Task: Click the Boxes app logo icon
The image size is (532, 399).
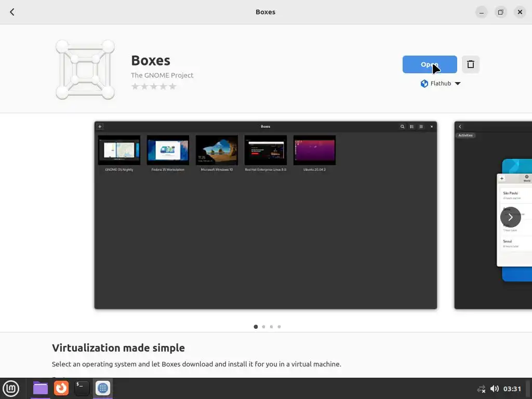Action: point(85,70)
